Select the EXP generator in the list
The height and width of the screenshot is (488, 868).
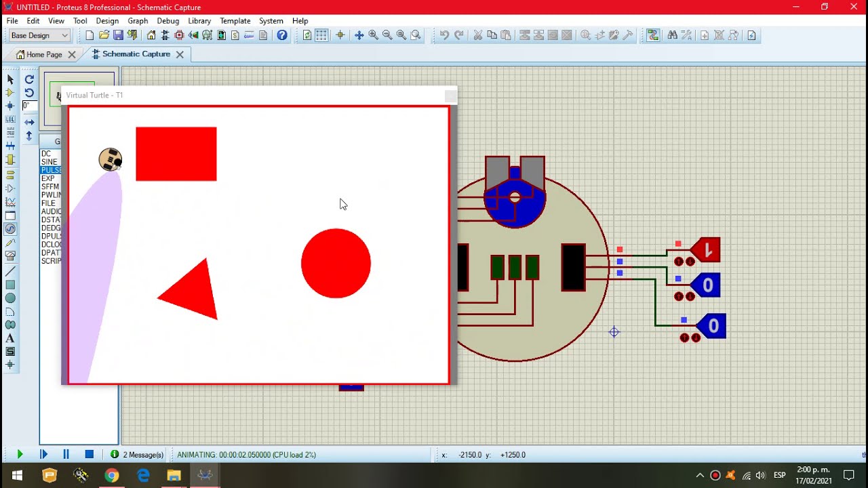click(x=47, y=178)
